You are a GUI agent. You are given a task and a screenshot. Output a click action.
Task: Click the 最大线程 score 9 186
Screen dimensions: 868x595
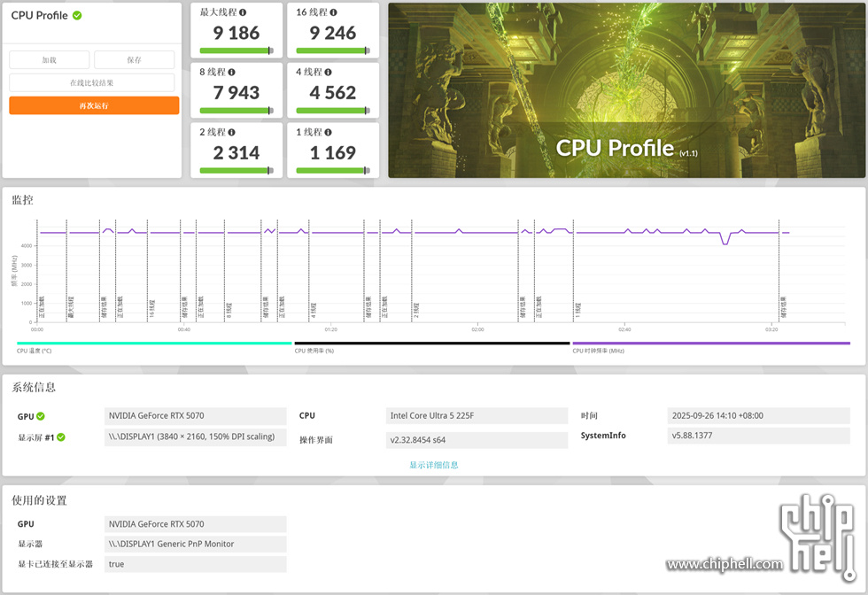[x=236, y=33]
